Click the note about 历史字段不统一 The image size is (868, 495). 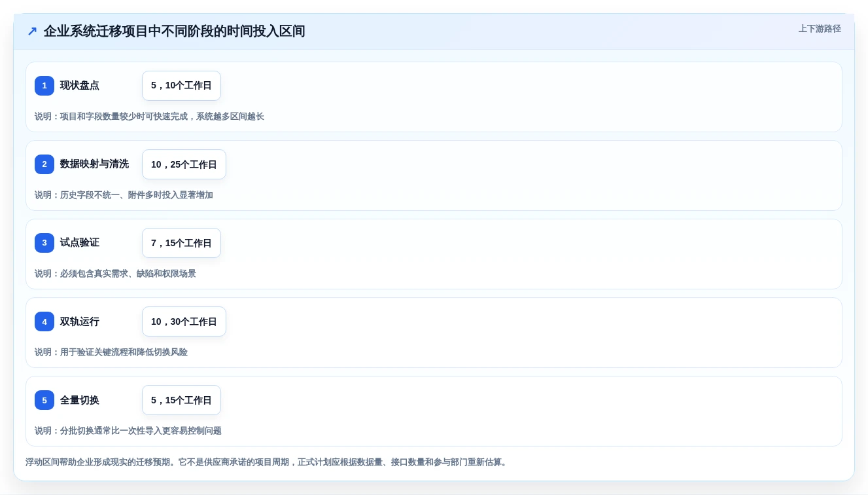124,195
